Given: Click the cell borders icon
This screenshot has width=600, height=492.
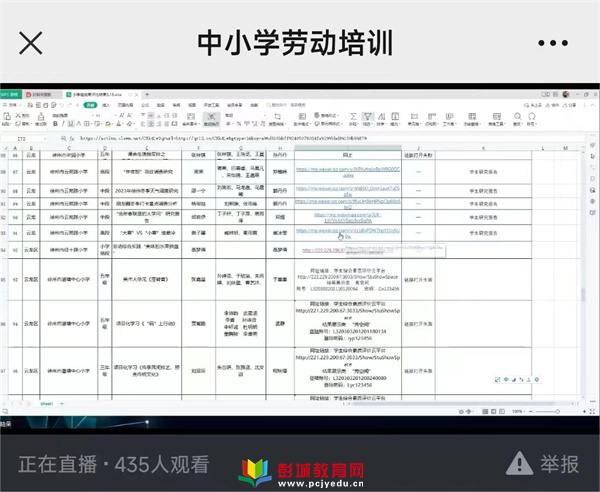Looking at the screenshot, I should click(87, 124).
